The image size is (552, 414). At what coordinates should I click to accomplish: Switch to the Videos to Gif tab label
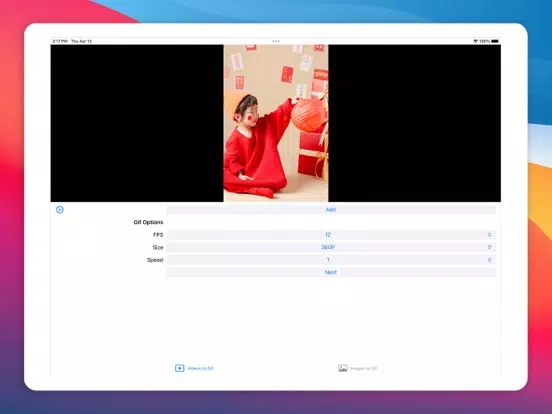pyautogui.click(x=200, y=368)
